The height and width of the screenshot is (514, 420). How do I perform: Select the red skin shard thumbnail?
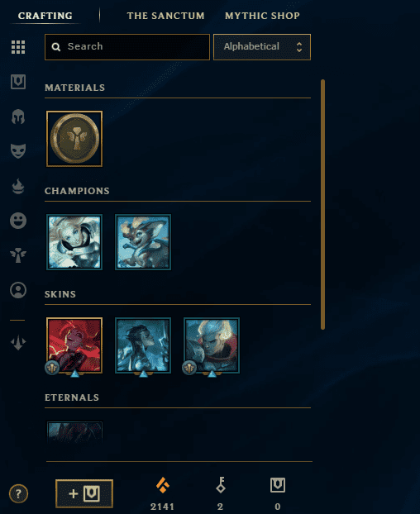click(74, 345)
